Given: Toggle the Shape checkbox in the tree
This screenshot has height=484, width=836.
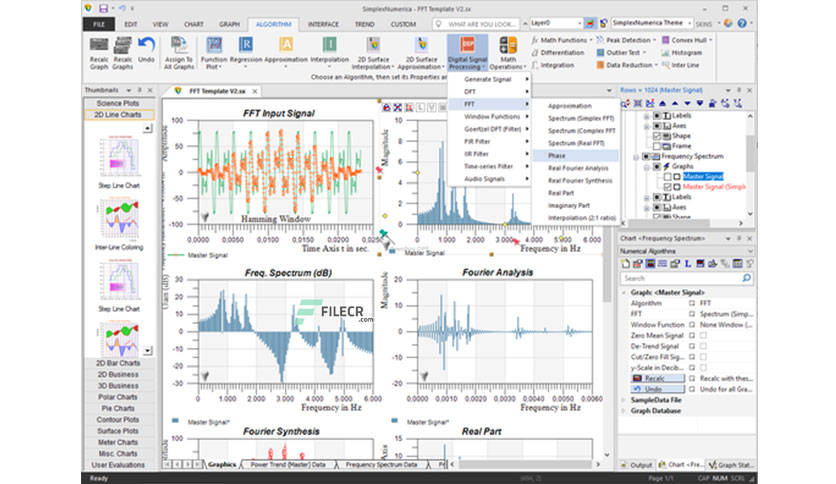Looking at the screenshot, I should [x=657, y=136].
